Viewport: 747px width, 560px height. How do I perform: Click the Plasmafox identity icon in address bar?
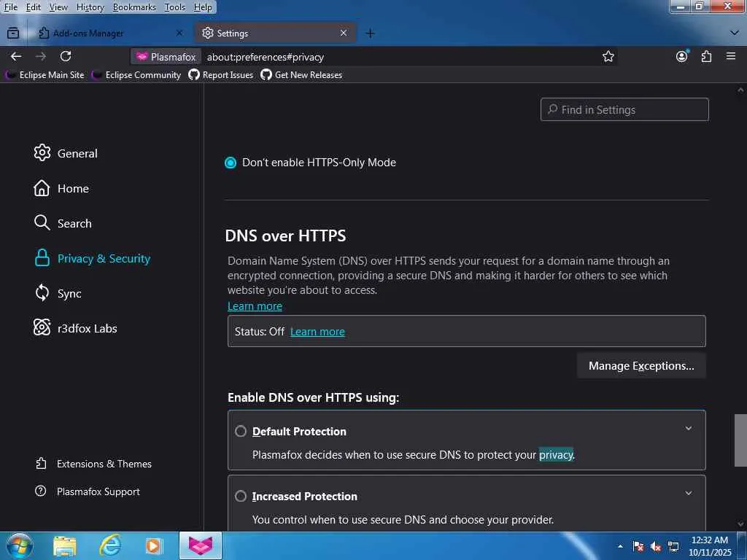(166, 57)
